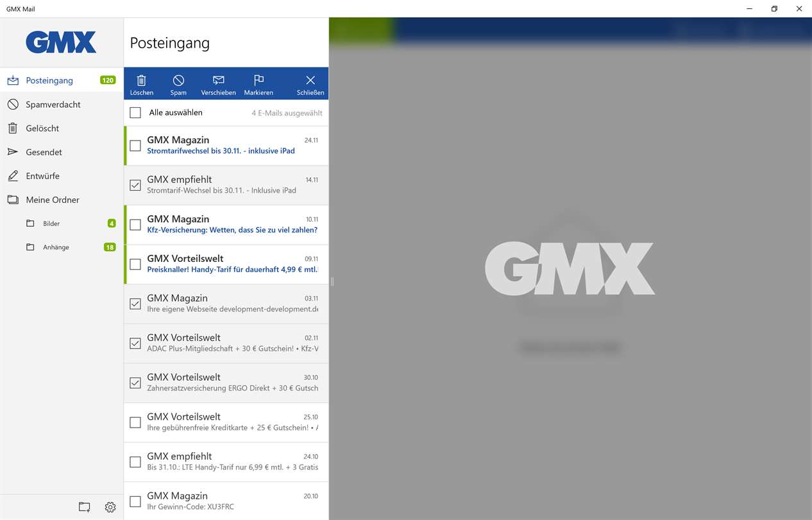Viewport: 812px width, 520px height.
Task: Click the GMX logo in sidebar
Action: pos(62,42)
